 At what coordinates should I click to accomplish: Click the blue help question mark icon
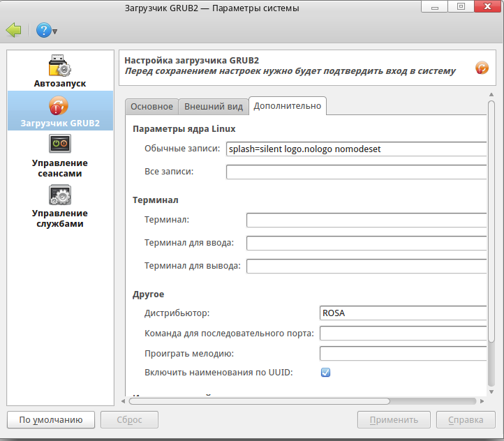click(x=43, y=30)
